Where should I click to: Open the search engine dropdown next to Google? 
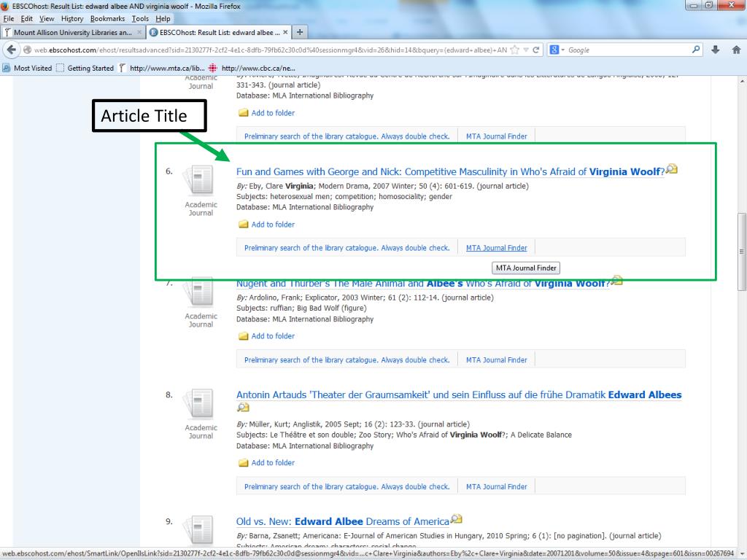coord(562,50)
